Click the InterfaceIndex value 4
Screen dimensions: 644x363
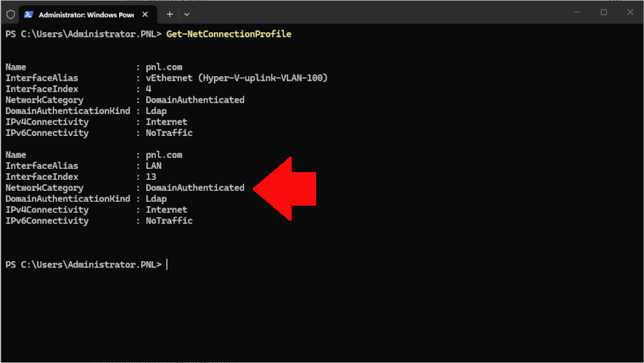pyautogui.click(x=149, y=89)
